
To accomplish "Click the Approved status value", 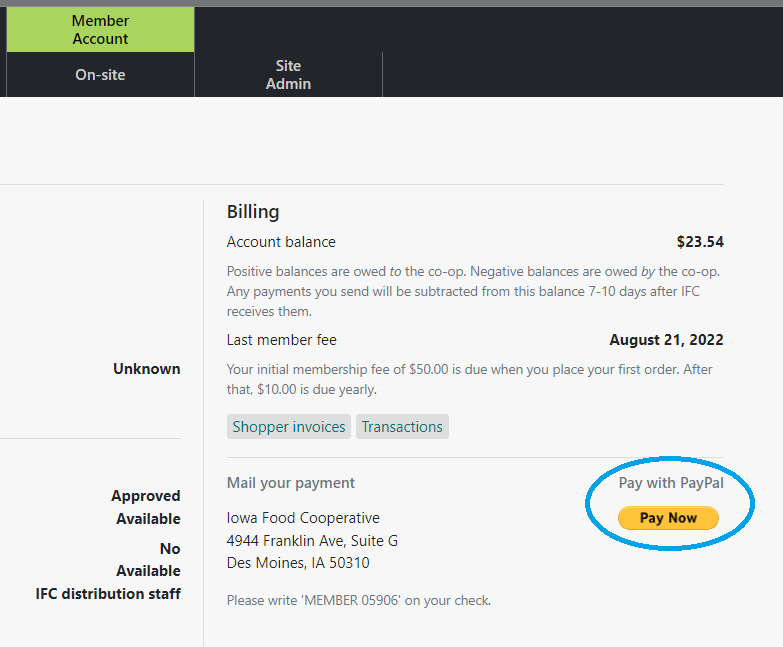I will [145, 496].
